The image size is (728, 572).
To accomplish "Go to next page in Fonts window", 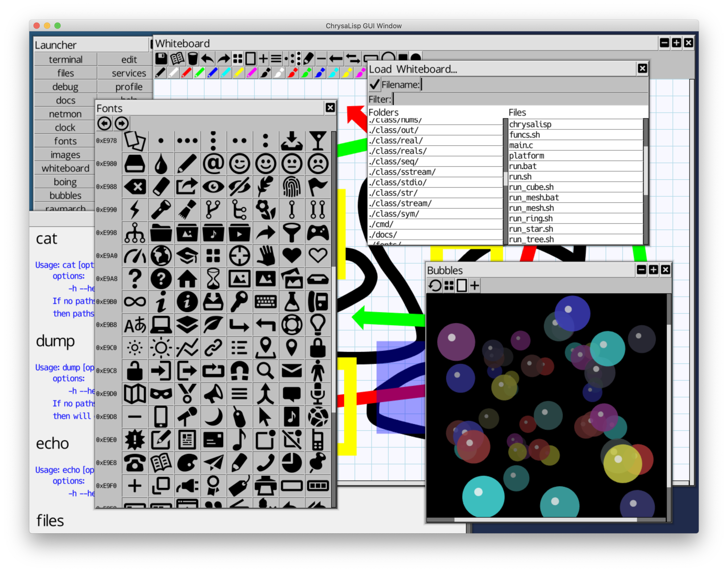I will coord(121,124).
